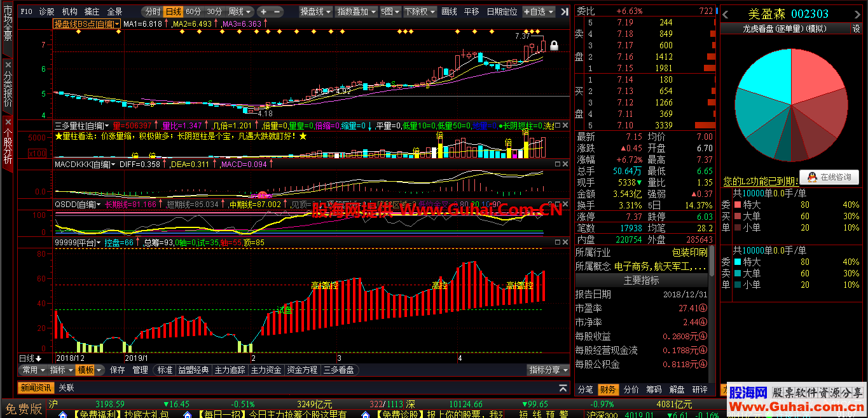Go to previous stock with left arrow
This screenshot has height=418, width=868.
726,14
